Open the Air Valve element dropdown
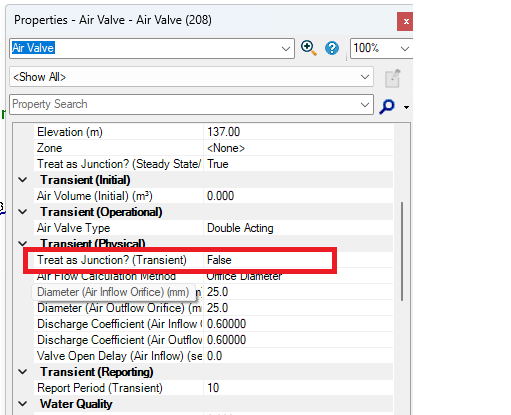This screenshot has height=415, width=511. [x=286, y=49]
